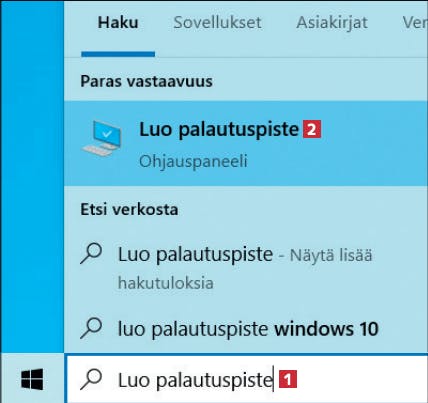Open the Windows Start button
Image resolution: width=428 pixels, height=403 pixels.
click(32, 379)
